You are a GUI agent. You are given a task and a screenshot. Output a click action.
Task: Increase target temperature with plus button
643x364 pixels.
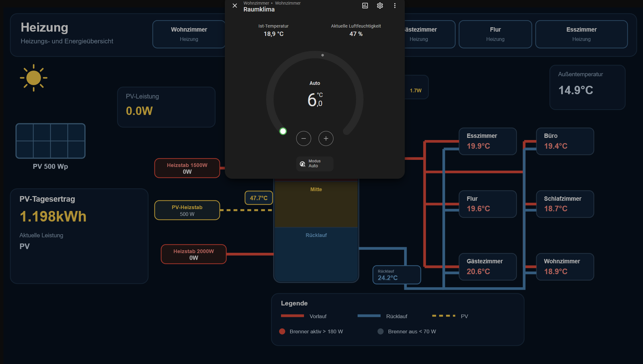tap(326, 138)
